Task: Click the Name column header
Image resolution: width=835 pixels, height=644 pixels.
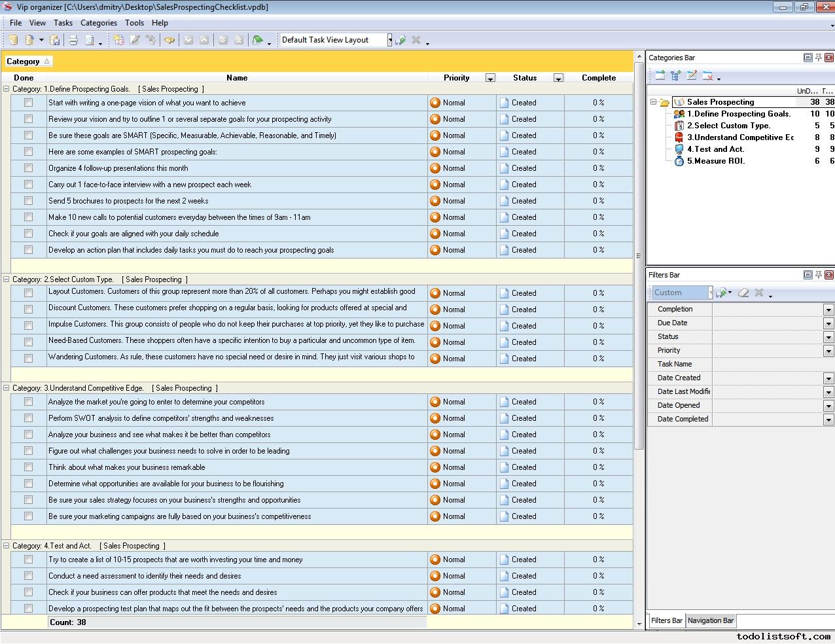Action: (236, 78)
